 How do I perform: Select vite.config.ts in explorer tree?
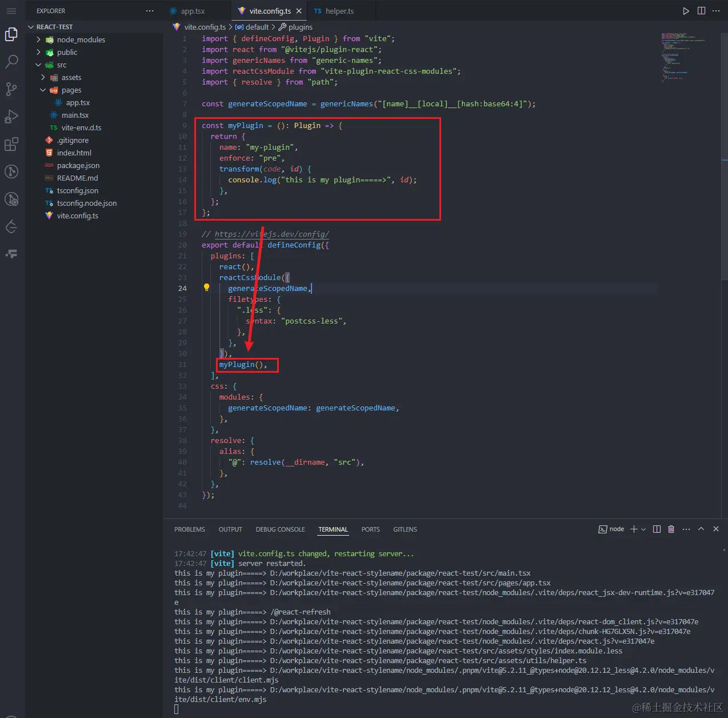77,216
